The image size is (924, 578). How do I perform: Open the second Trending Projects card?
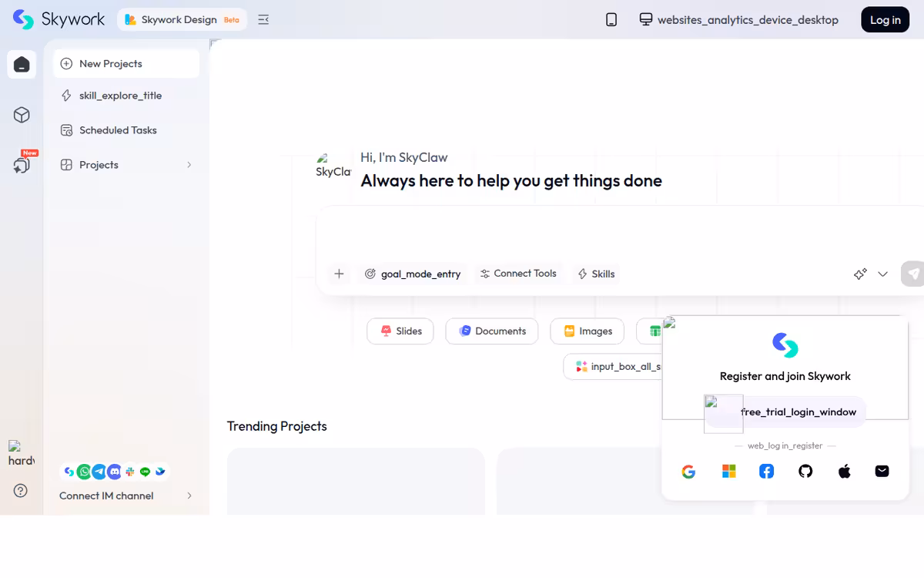point(579,482)
